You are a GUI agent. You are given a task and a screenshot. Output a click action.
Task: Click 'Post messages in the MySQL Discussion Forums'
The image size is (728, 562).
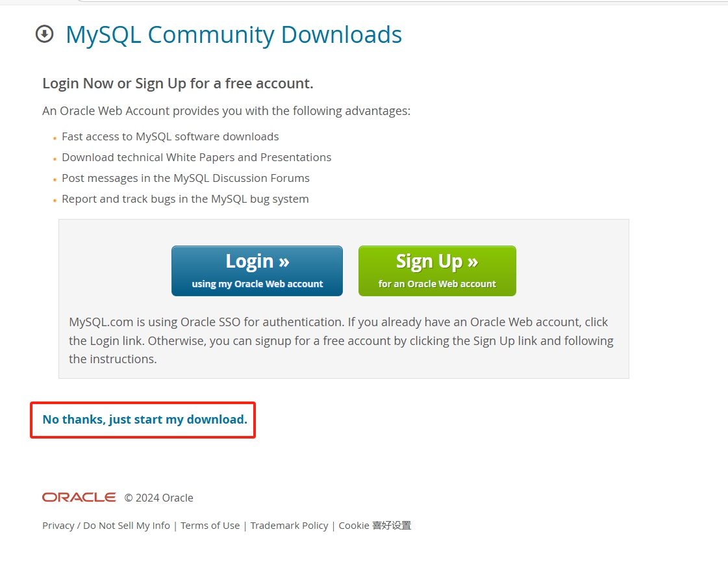[x=185, y=179]
